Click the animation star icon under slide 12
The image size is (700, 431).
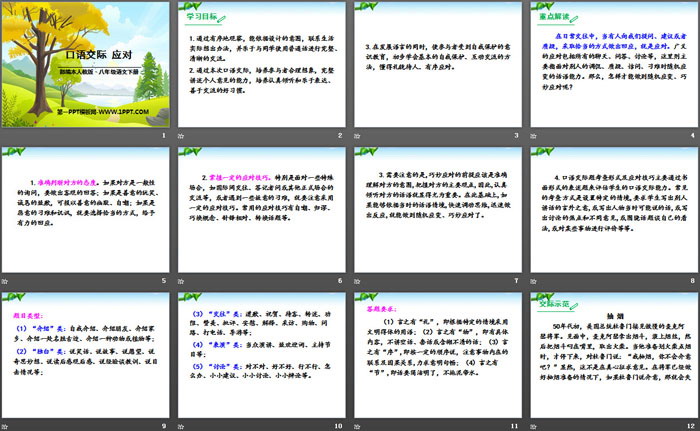pos(533,427)
